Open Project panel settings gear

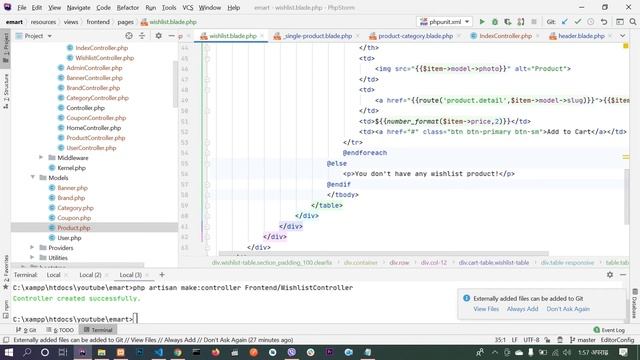[158, 36]
